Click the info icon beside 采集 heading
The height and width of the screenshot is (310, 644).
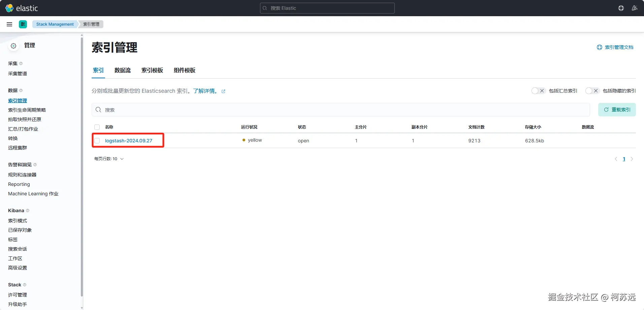(21, 63)
